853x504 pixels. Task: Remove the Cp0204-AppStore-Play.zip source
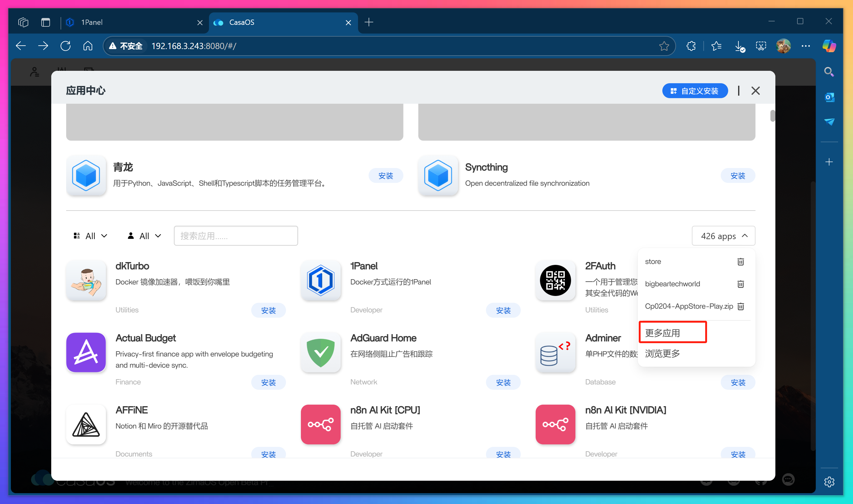741,306
